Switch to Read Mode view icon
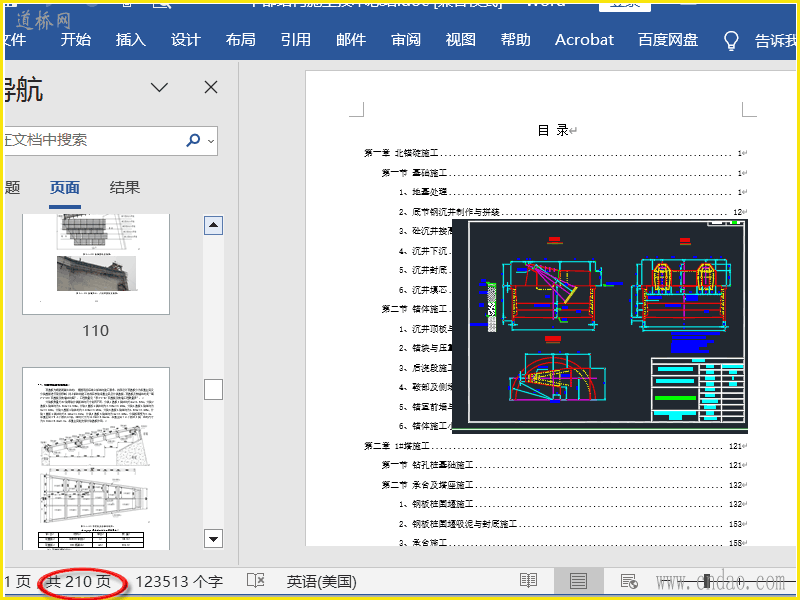 528,581
